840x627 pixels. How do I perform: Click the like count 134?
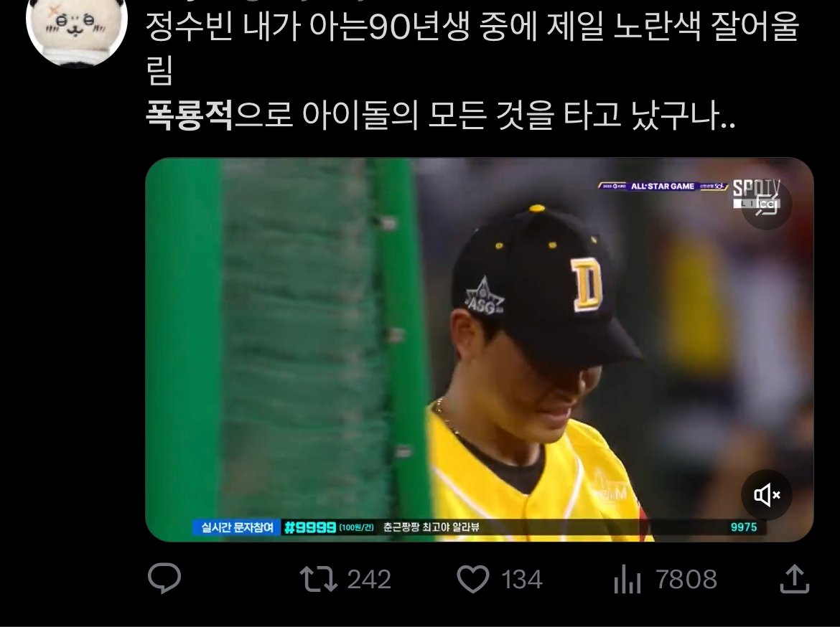(x=522, y=580)
